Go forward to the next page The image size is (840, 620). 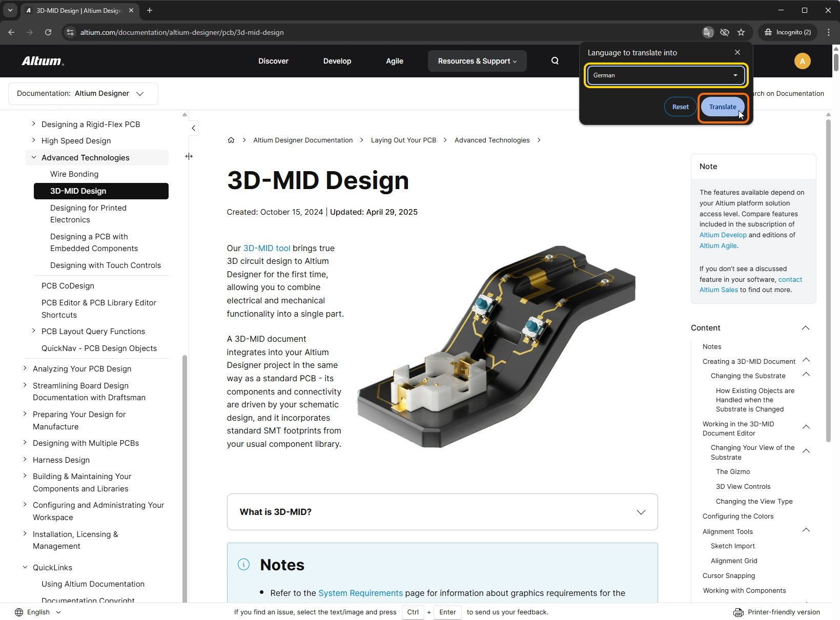(x=30, y=32)
